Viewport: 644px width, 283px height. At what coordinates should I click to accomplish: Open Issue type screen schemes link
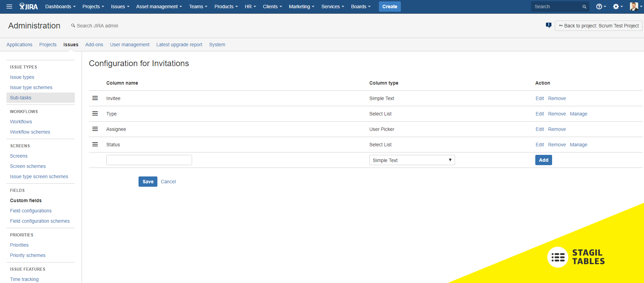click(39, 176)
